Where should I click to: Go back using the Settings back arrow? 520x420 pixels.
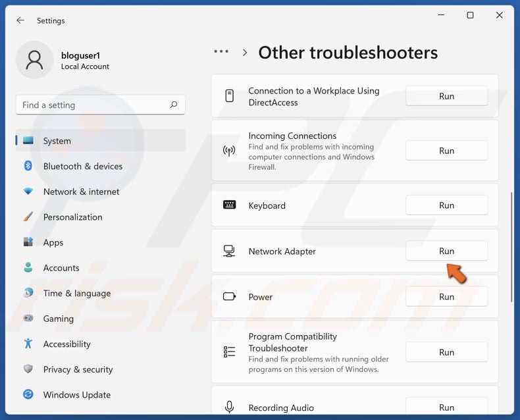coord(20,20)
